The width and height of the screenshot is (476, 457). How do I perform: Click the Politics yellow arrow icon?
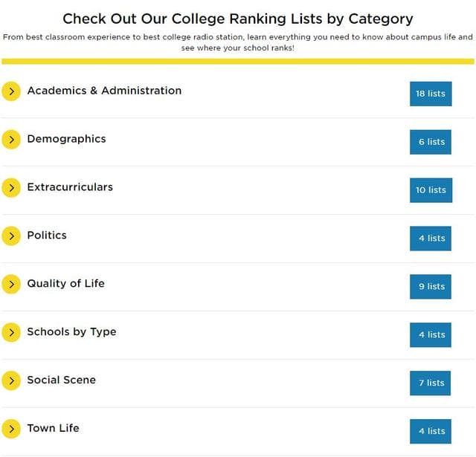[x=11, y=236]
